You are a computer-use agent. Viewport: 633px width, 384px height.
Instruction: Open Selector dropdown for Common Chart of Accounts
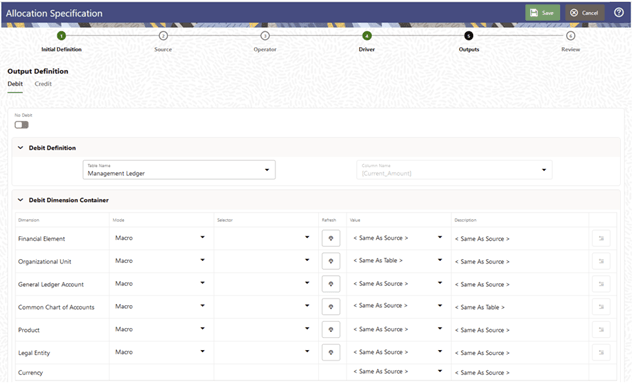coord(265,306)
